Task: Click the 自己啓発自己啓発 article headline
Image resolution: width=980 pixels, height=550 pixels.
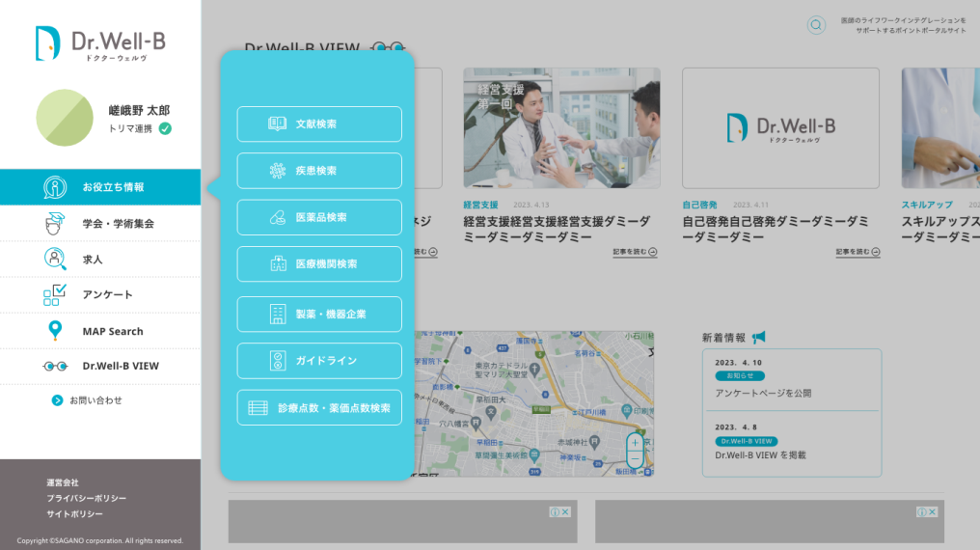Action: [x=776, y=230]
